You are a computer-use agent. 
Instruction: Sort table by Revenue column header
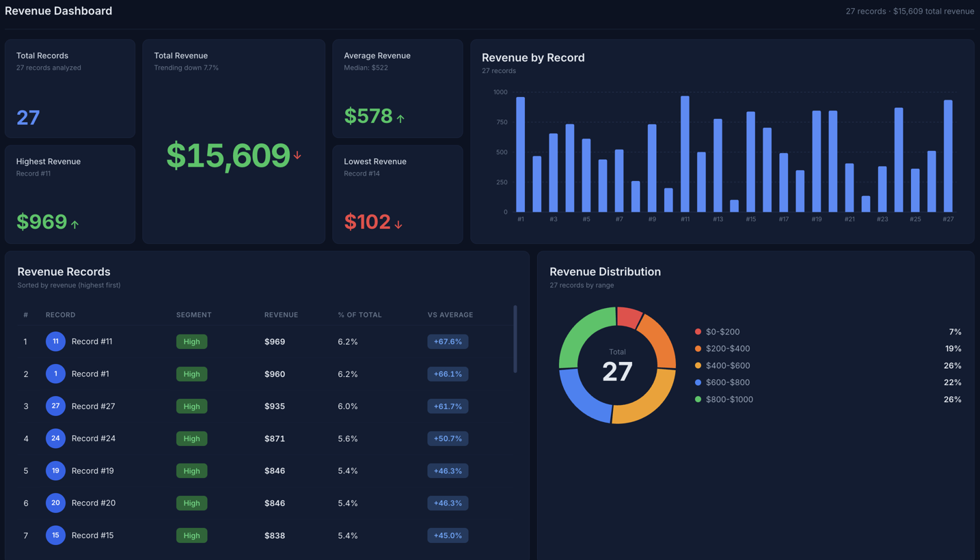point(281,315)
